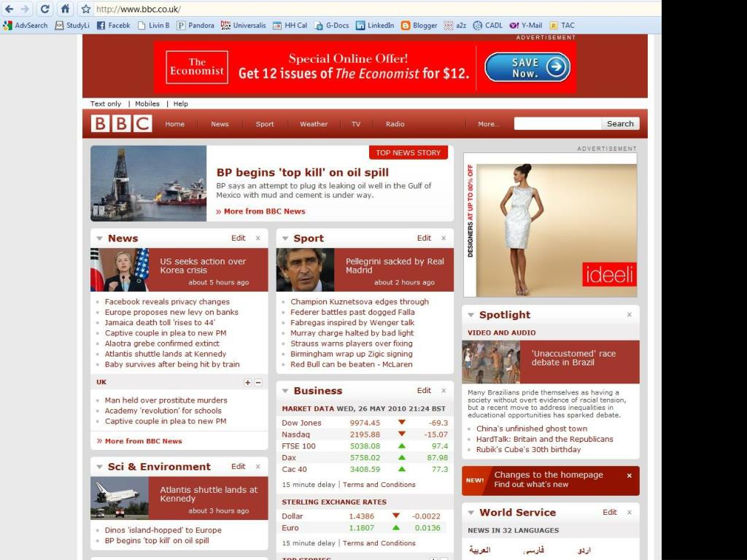This screenshot has height=560, width=747.
Task: Open the Y-Mail bookmark
Action: (x=526, y=26)
